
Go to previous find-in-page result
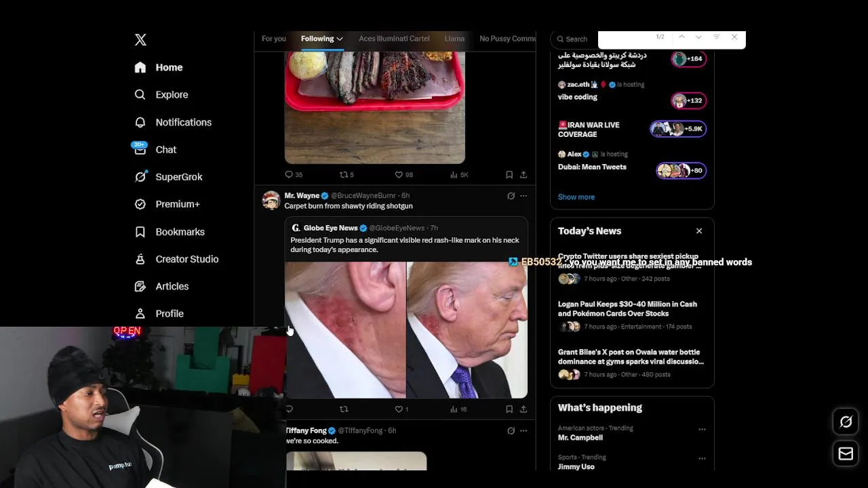(682, 37)
